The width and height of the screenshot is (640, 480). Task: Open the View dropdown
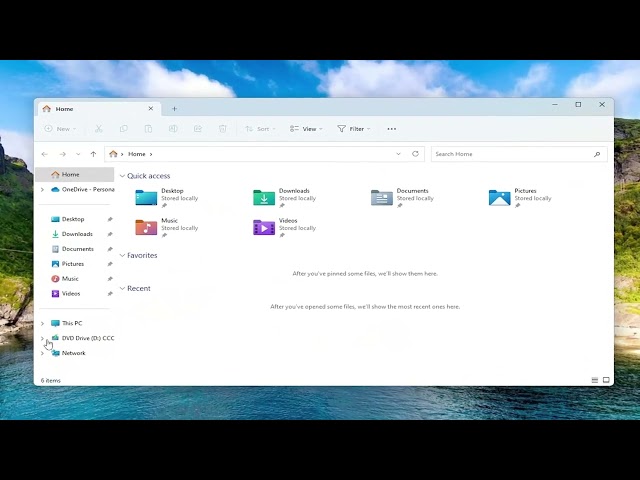click(306, 129)
